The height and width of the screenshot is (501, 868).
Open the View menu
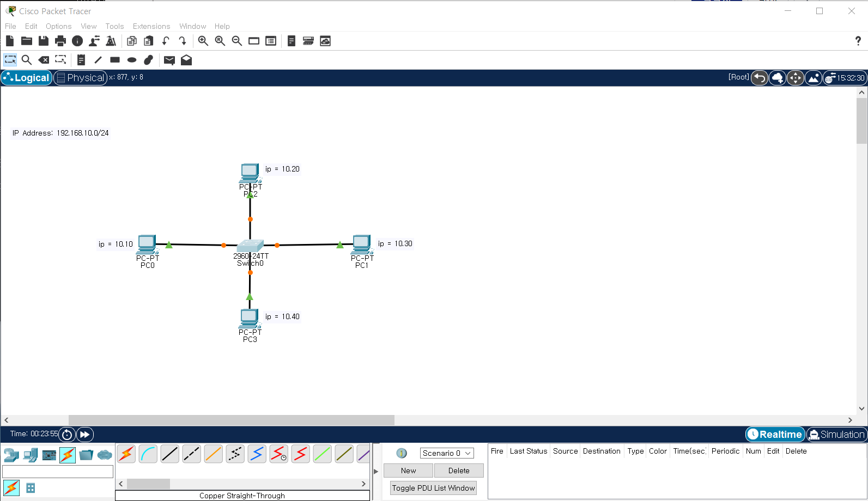(x=88, y=26)
